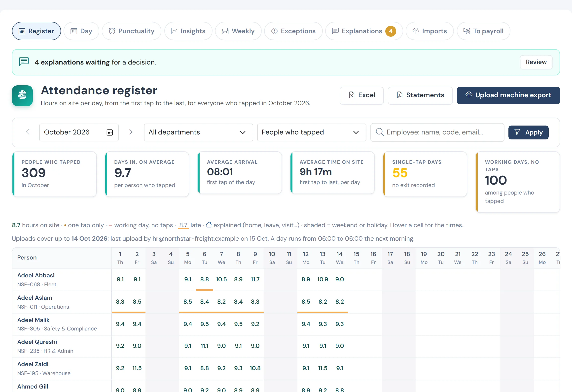Click the fingerprint Attendance register logo
572x392 pixels.
[22, 96]
